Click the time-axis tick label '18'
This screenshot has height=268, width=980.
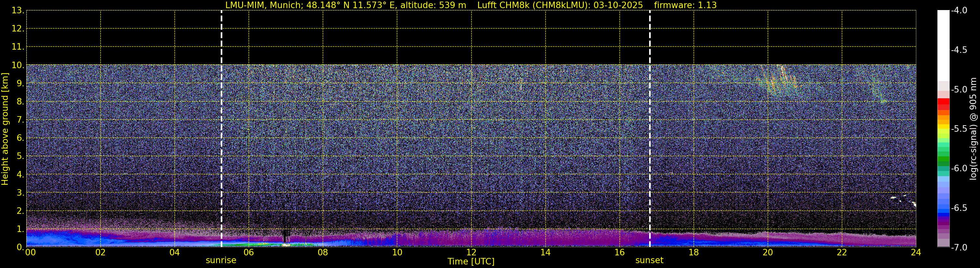pyautogui.click(x=694, y=252)
